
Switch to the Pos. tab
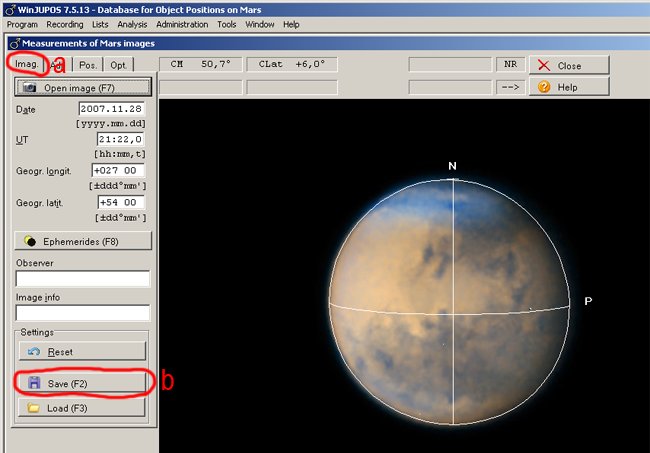pos(88,65)
